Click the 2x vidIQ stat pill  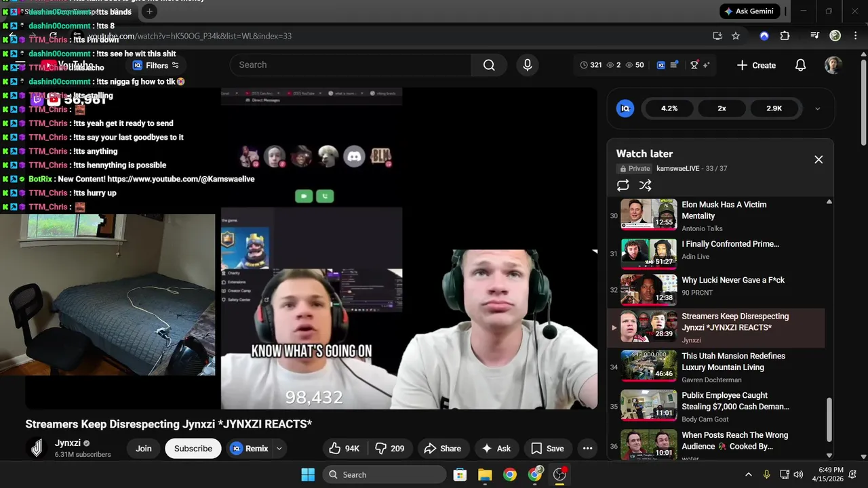click(722, 108)
